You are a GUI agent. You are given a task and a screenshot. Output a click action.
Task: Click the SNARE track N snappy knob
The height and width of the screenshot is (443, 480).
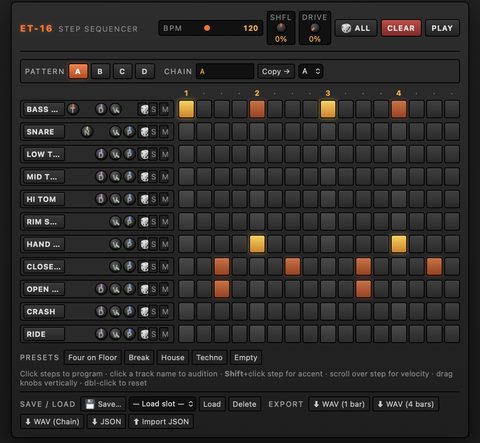pos(87,132)
